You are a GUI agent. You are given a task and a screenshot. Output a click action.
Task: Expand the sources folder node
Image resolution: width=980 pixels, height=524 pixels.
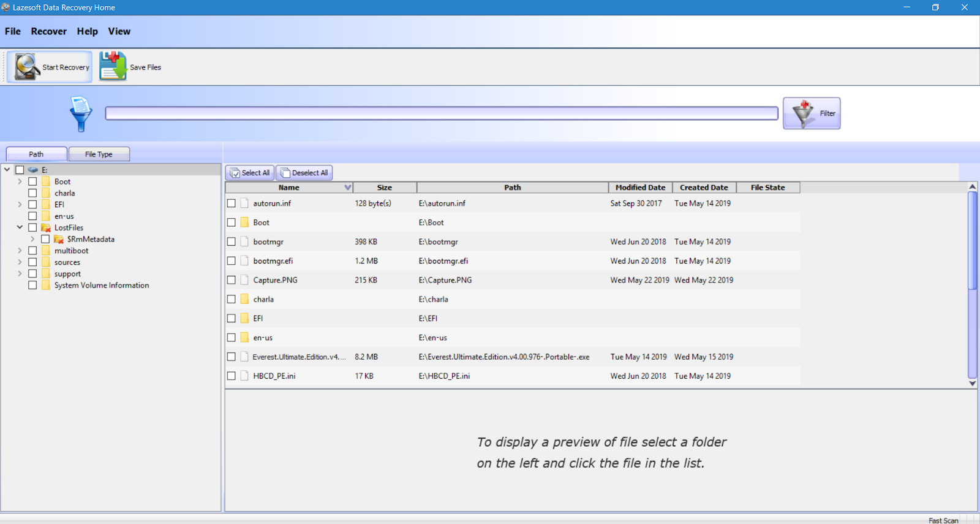click(20, 262)
